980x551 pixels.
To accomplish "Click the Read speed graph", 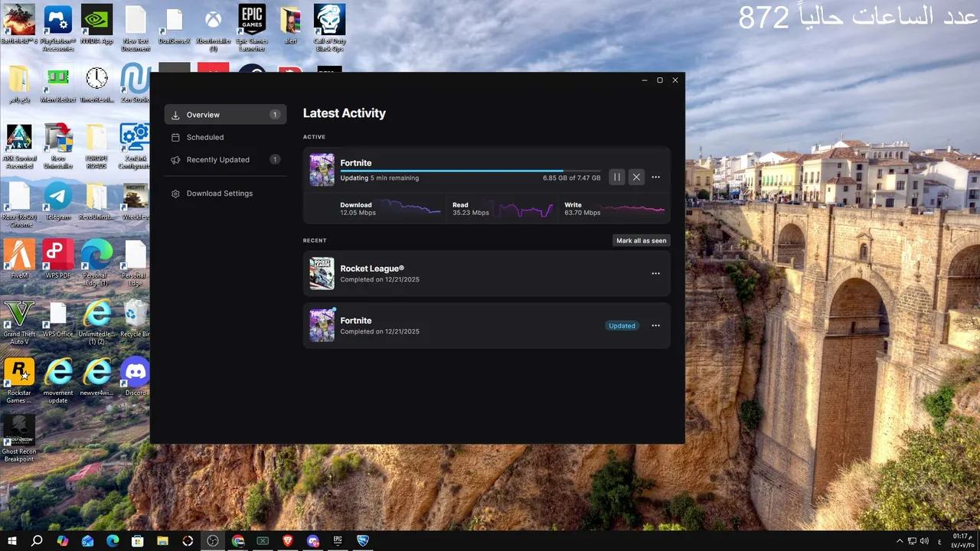I will [x=524, y=208].
